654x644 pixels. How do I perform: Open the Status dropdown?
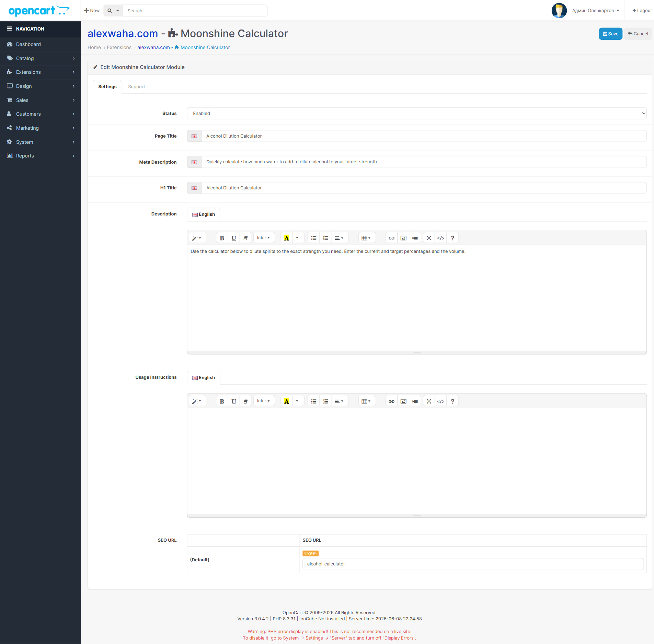(x=417, y=114)
